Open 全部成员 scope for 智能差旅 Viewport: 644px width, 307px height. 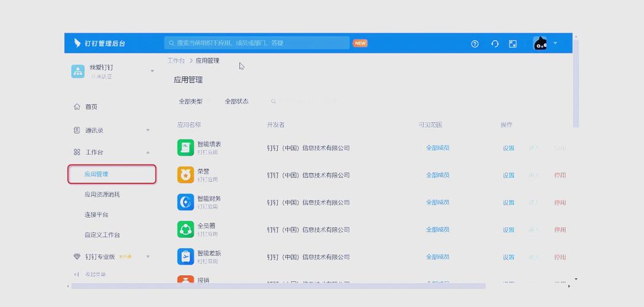point(437,257)
